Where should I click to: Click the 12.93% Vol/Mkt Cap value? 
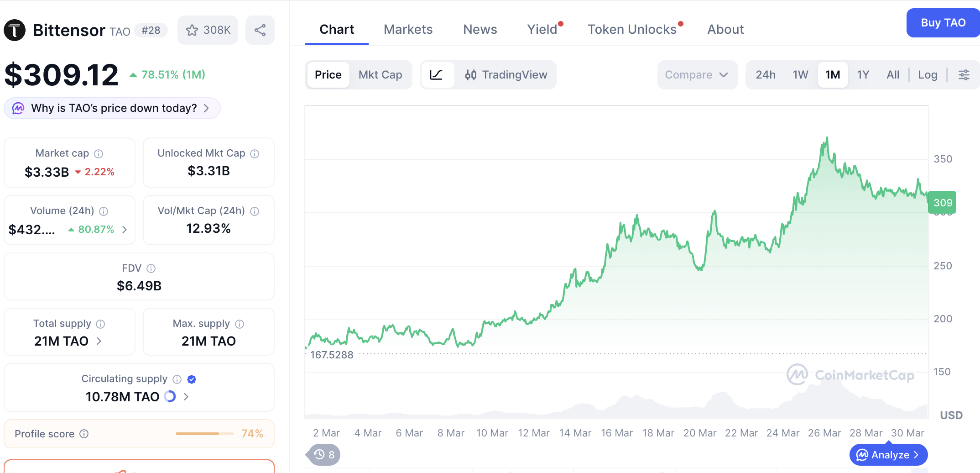tap(209, 228)
